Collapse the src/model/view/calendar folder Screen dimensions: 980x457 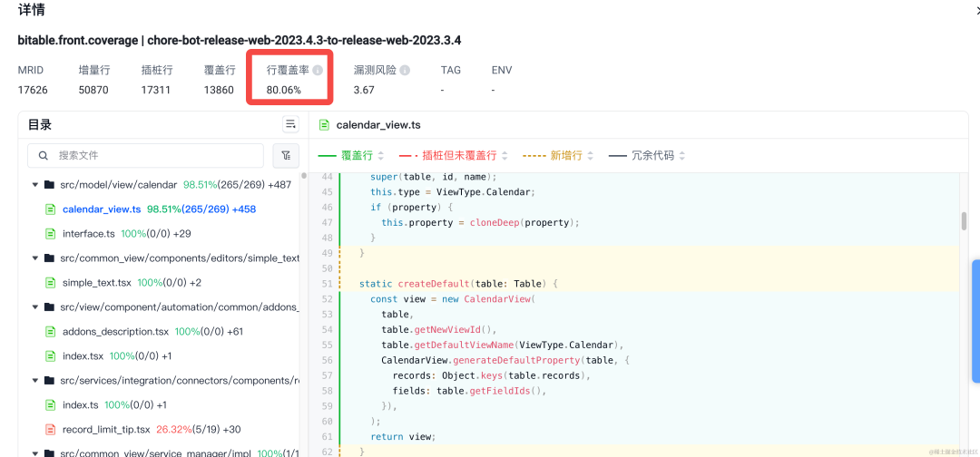pyautogui.click(x=35, y=185)
